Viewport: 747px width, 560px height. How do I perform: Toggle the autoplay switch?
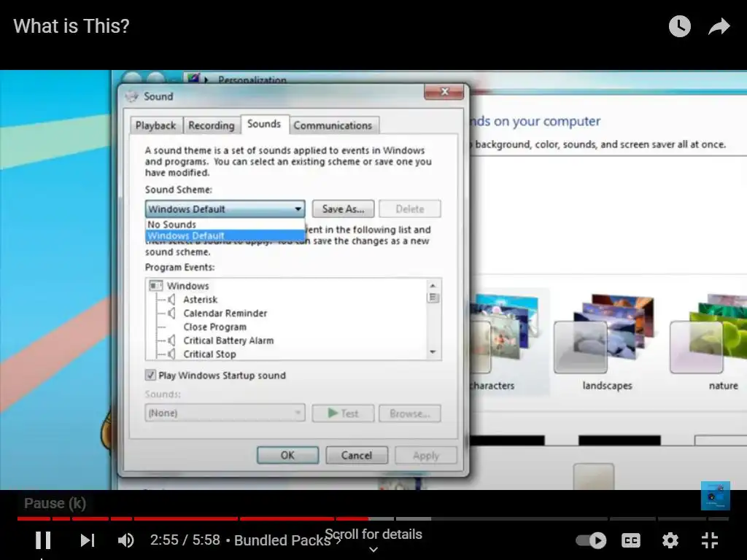(591, 540)
